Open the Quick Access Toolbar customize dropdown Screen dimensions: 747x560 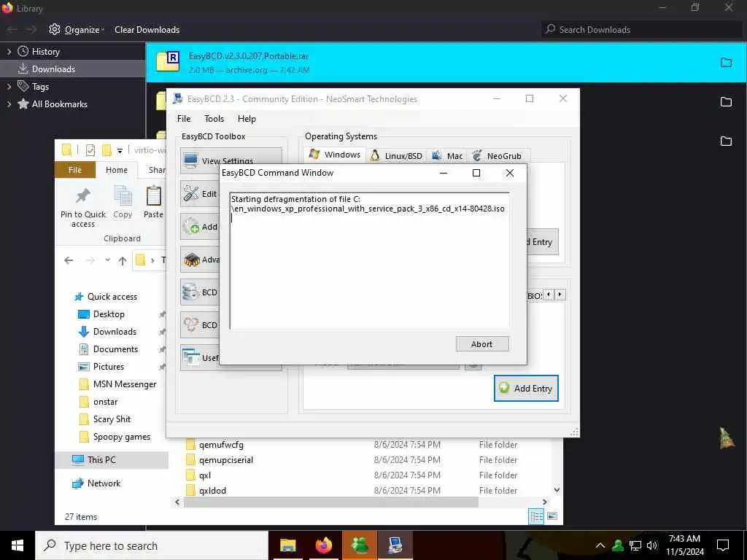point(120,150)
